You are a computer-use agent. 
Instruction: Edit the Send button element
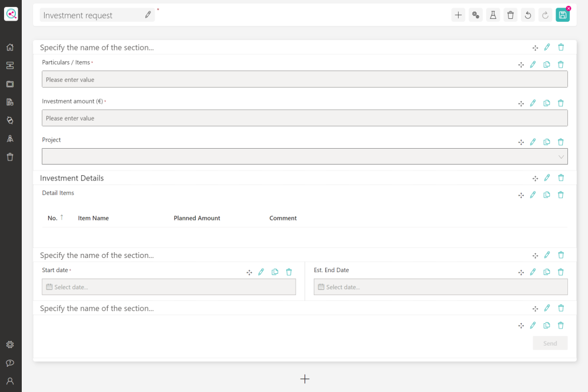click(533, 325)
